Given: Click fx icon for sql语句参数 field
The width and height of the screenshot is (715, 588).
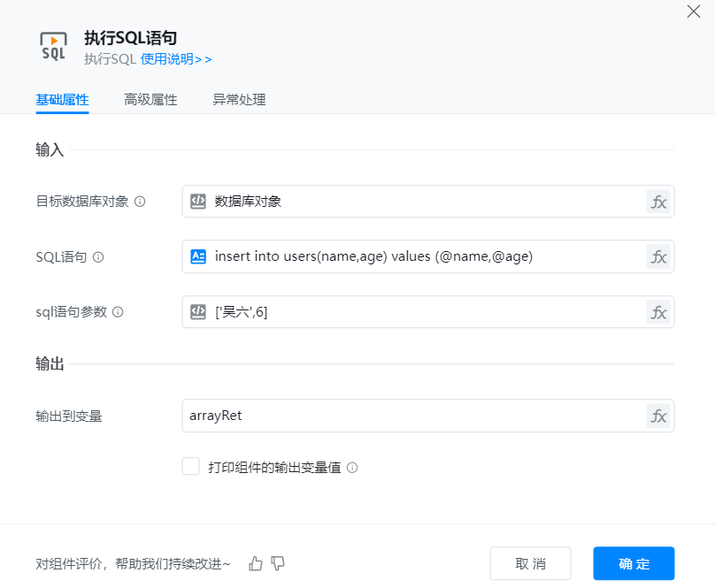Looking at the screenshot, I should click(658, 312).
